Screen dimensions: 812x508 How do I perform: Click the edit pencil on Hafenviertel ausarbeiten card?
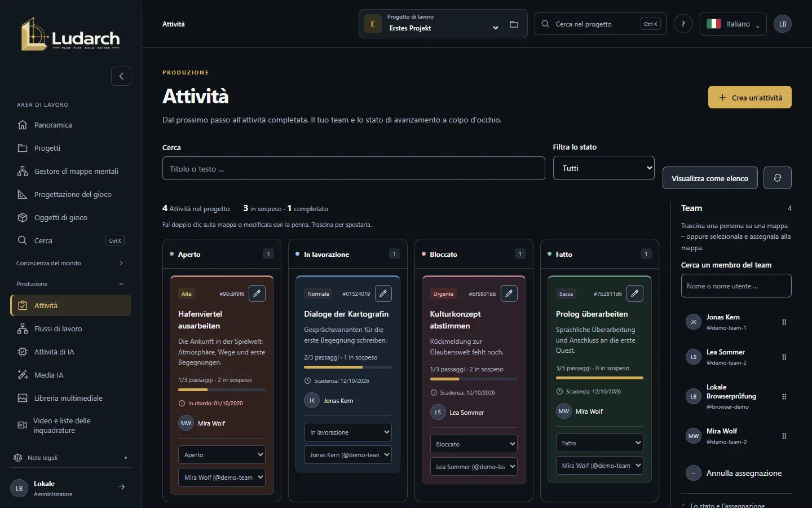pyautogui.click(x=257, y=294)
